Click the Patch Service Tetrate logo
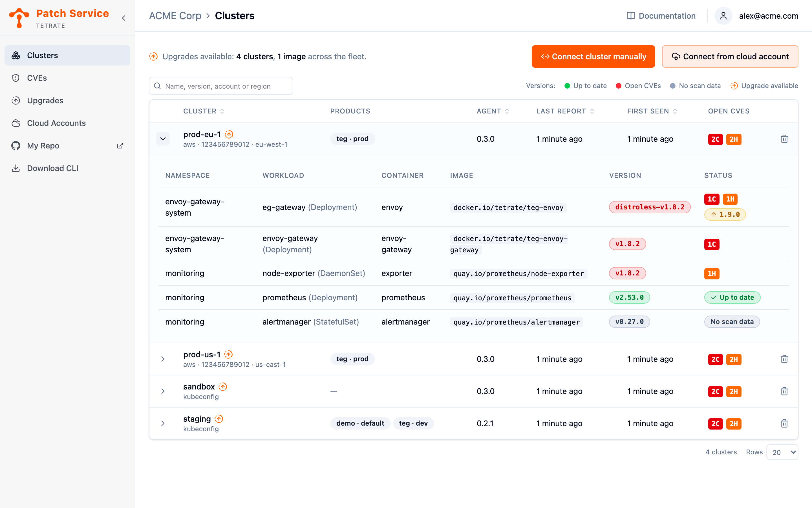812x508 pixels. point(59,18)
